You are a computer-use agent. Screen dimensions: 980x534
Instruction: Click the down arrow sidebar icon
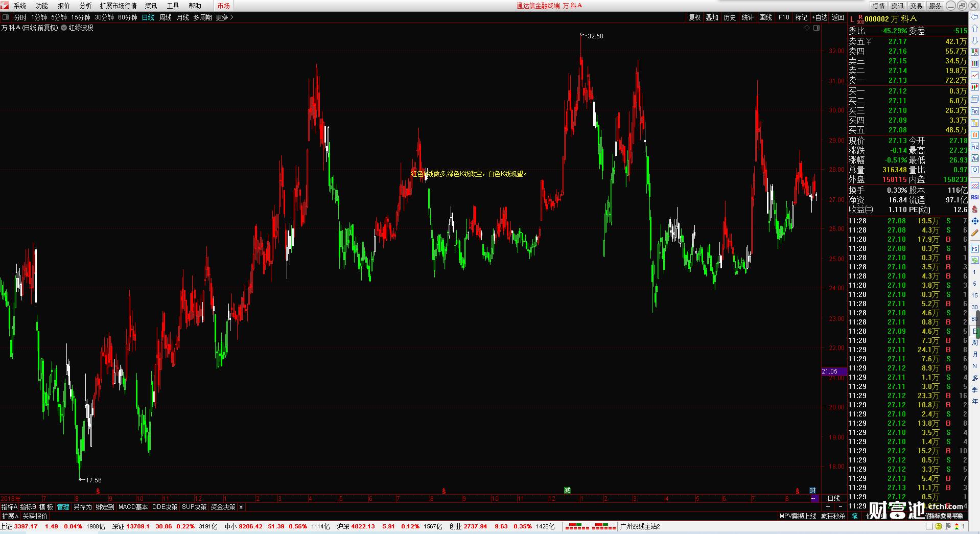pyautogui.click(x=975, y=40)
